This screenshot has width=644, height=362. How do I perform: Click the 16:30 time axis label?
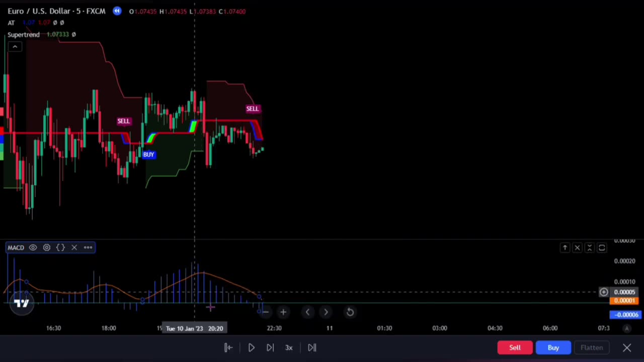point(53,328)
